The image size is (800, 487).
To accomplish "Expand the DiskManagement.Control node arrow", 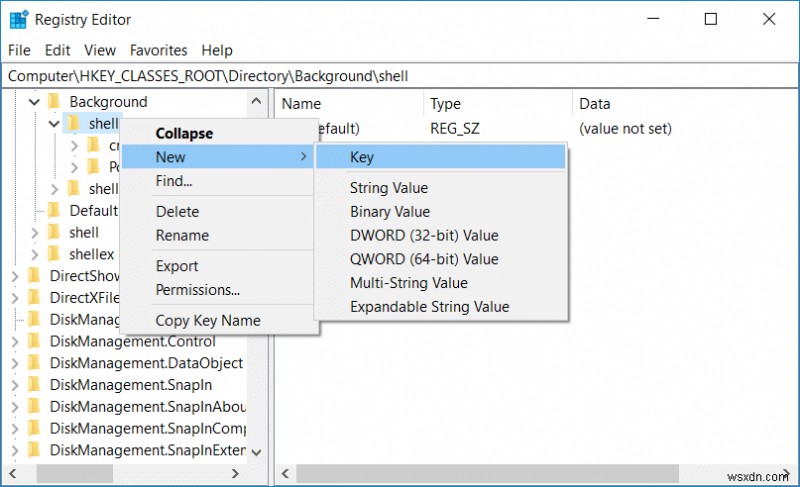I will click(16, 341).
